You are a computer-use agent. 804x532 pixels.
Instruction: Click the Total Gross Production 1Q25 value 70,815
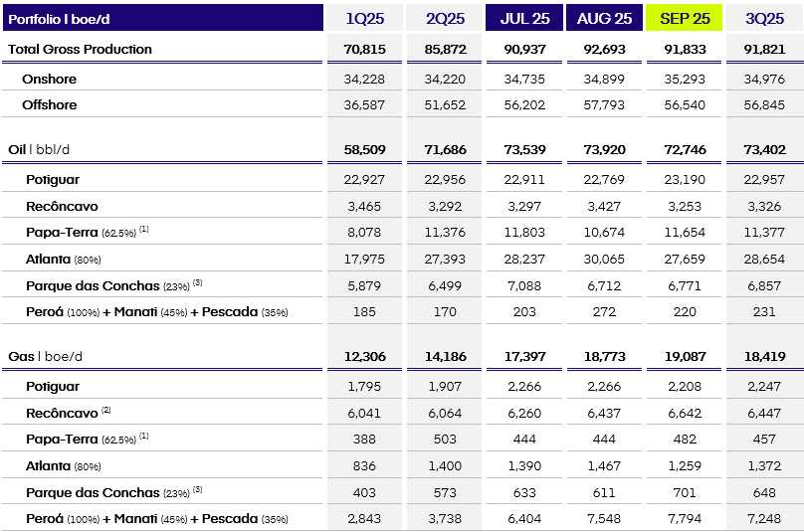coord(364,49)
